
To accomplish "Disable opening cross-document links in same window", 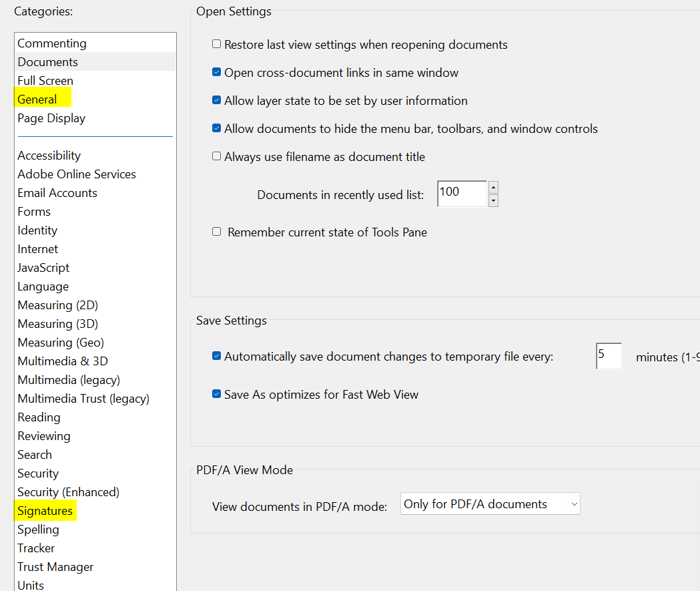I will tap(216, 72).
